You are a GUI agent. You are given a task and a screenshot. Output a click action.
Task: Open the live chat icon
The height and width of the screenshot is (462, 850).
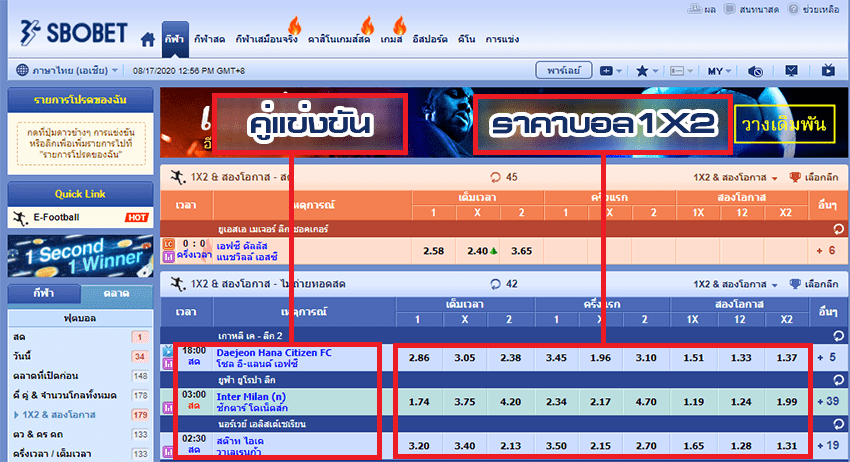[x=730, y=9]
